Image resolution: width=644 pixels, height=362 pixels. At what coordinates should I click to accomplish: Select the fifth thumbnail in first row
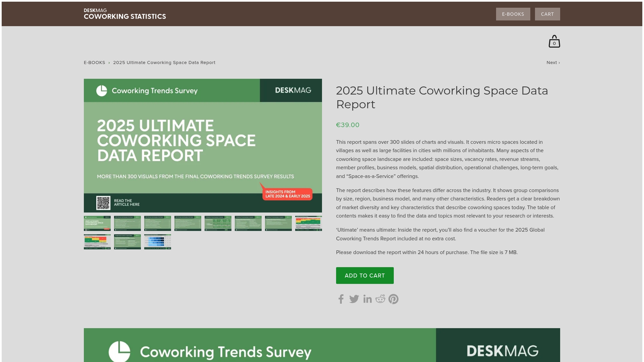coord(218,223)
